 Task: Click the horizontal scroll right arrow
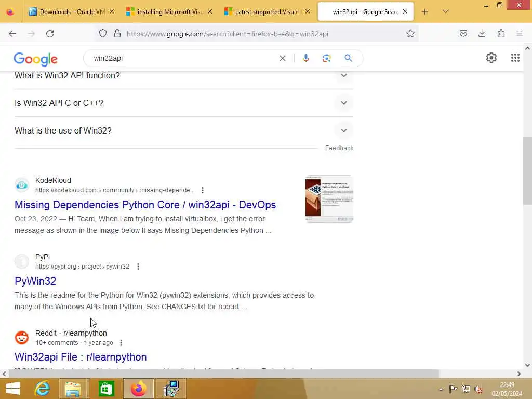tap(519, 374)
